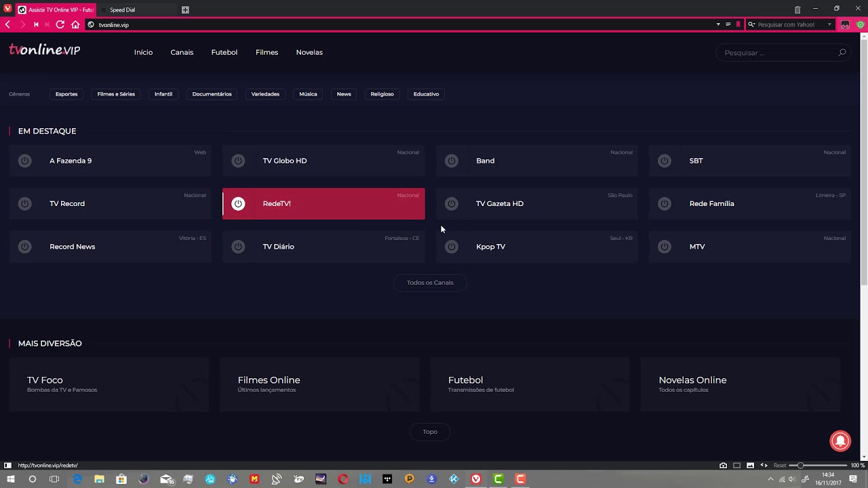The height and width of the screenshot is (488, 868).
Task: Open the TV Gazeta HD channel
Action: pyautogui.click(x=537, y=203)
